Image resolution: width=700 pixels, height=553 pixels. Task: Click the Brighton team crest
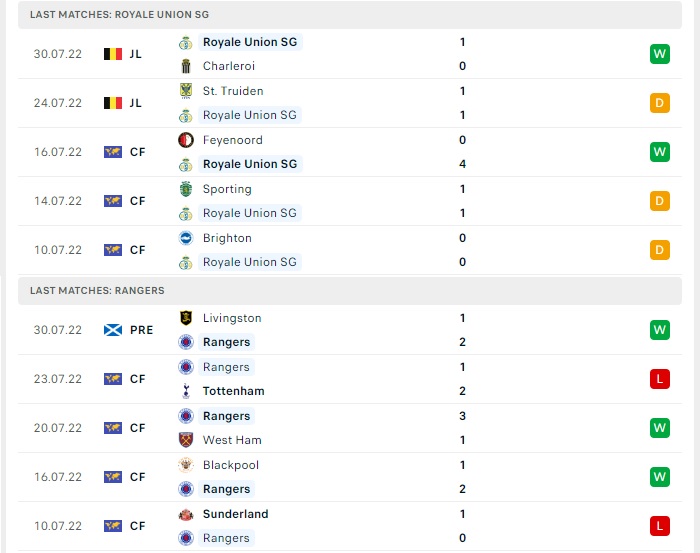tap(186, 238)
